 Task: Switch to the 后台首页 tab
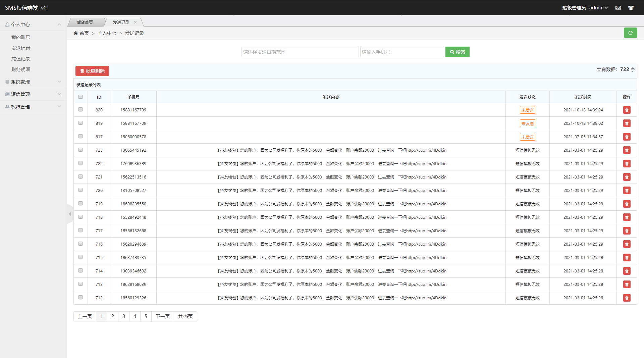coord(85,22)
